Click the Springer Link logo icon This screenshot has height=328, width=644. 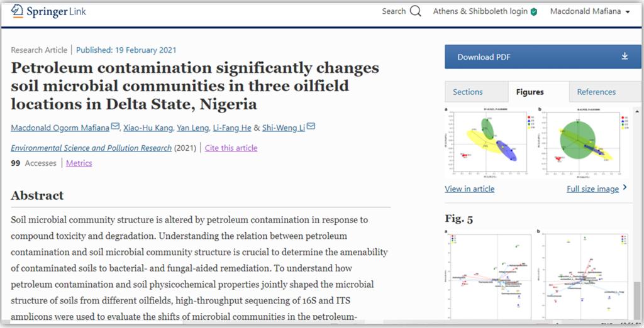pyautogui.click(x=17, y=11)
